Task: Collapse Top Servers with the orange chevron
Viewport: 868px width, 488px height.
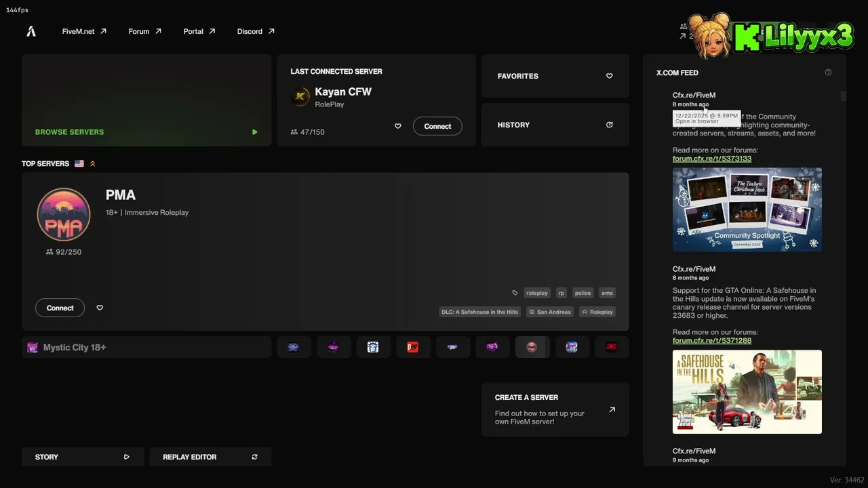Action: point(93,163)
